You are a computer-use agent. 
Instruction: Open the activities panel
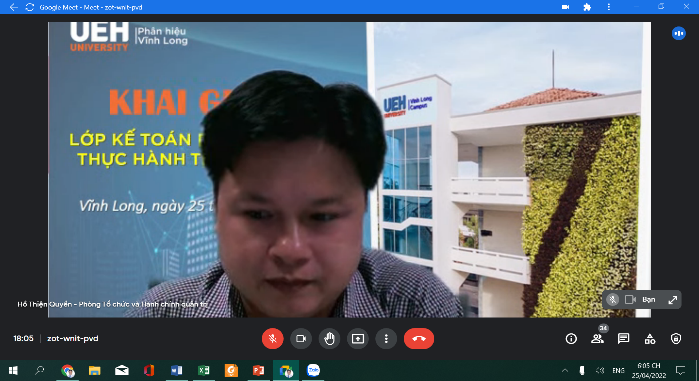point(650,339)
